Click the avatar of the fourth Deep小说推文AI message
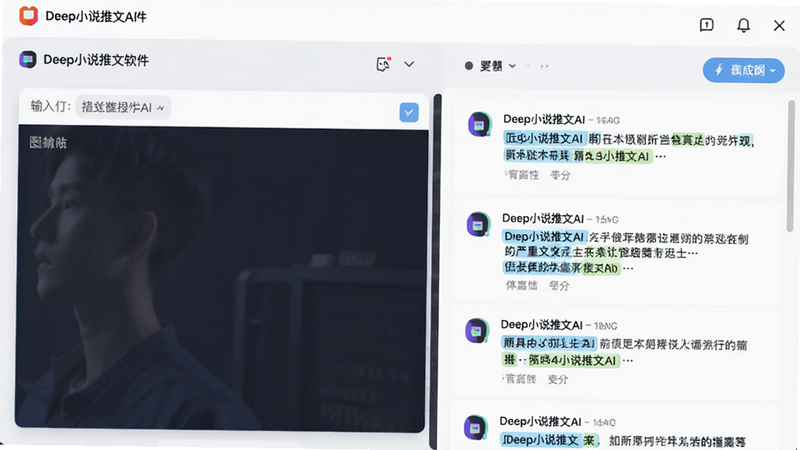This screenshot has height=450, width=800. pyautogui.click(x=475, y=428)
